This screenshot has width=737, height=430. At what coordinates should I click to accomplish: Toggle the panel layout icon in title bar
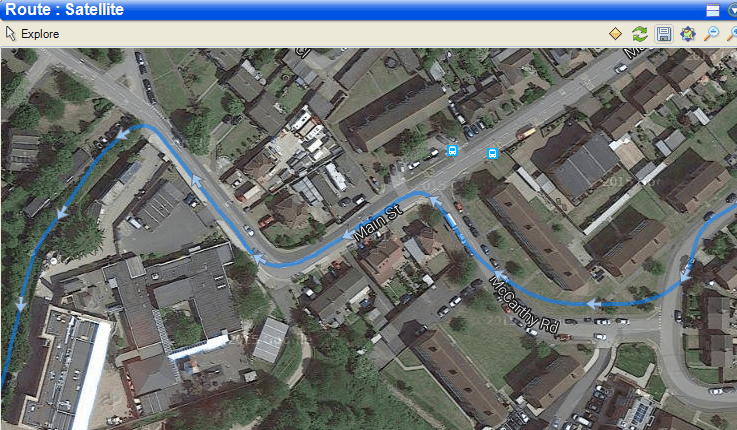[713, 10]
